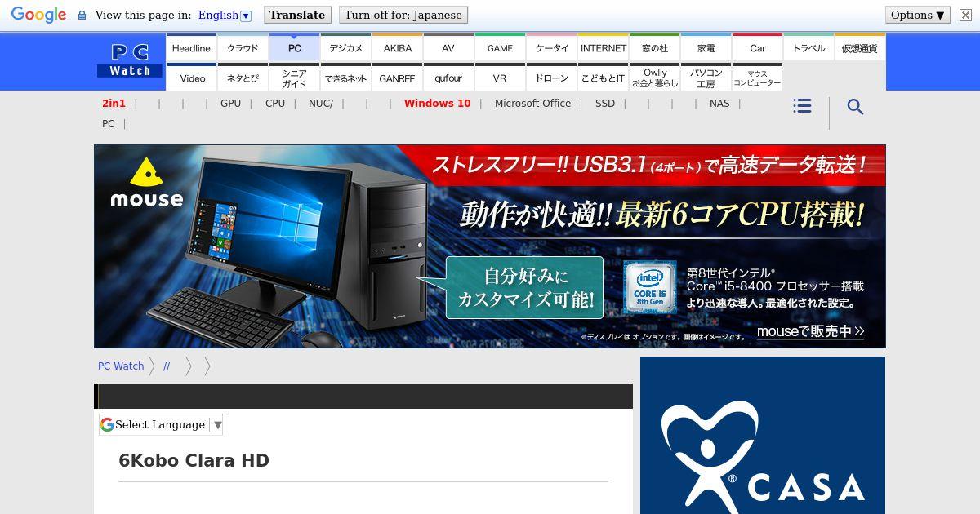Screen dimensions: 980x514
Task: Click the PC topic link below 2in1
Action: [108, 124]
